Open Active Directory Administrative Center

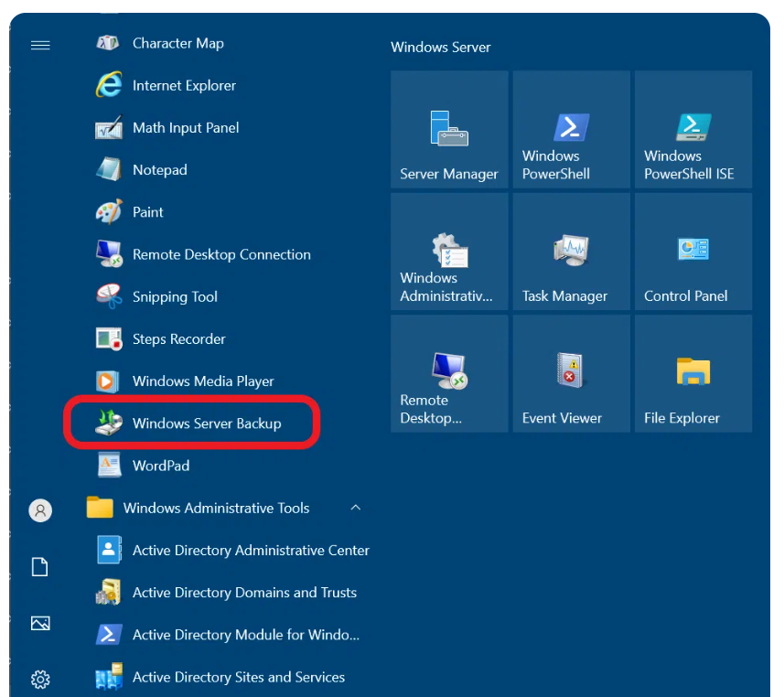click(x=250, y=551)
